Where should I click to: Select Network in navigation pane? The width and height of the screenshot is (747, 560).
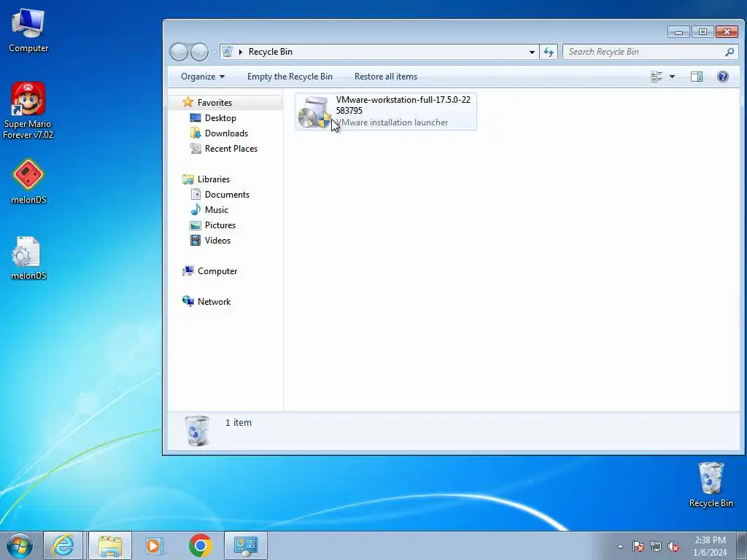click(214, 301)
